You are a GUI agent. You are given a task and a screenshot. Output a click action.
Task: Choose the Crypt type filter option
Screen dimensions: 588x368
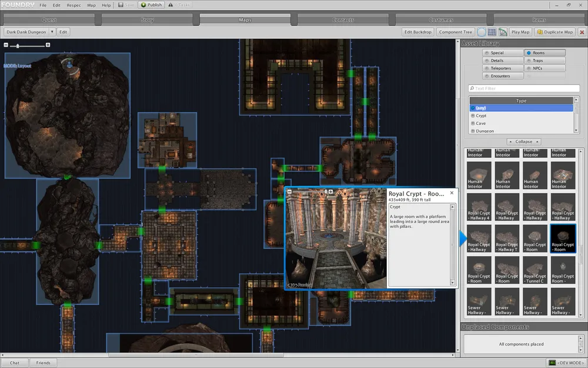[481, 116]
